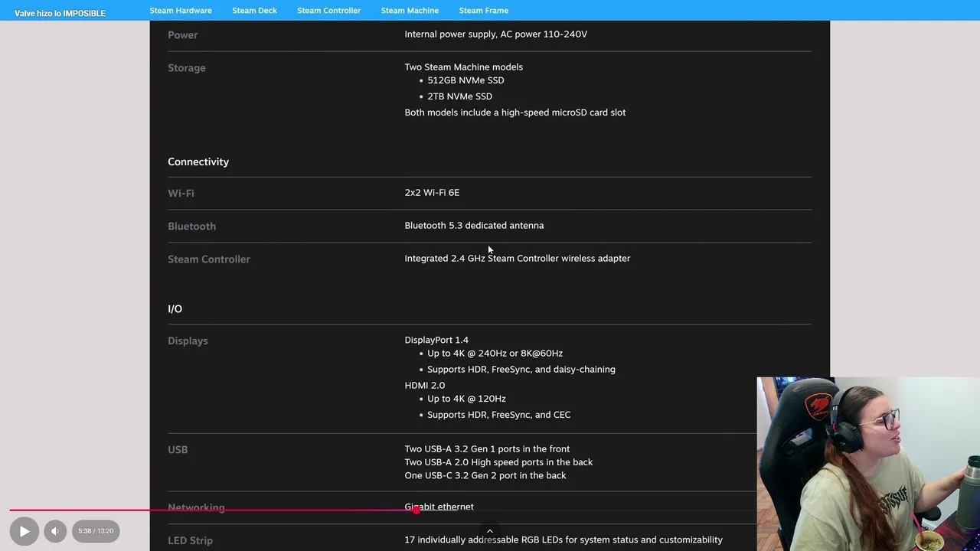
Task: Click the 5:38 / 13:20 time display
Action: click(x=96, y=530)
